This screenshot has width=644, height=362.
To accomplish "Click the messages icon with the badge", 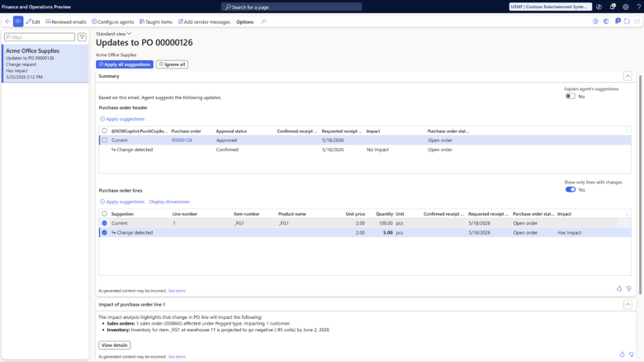I will pyautogui.click(x=618, y=21).
